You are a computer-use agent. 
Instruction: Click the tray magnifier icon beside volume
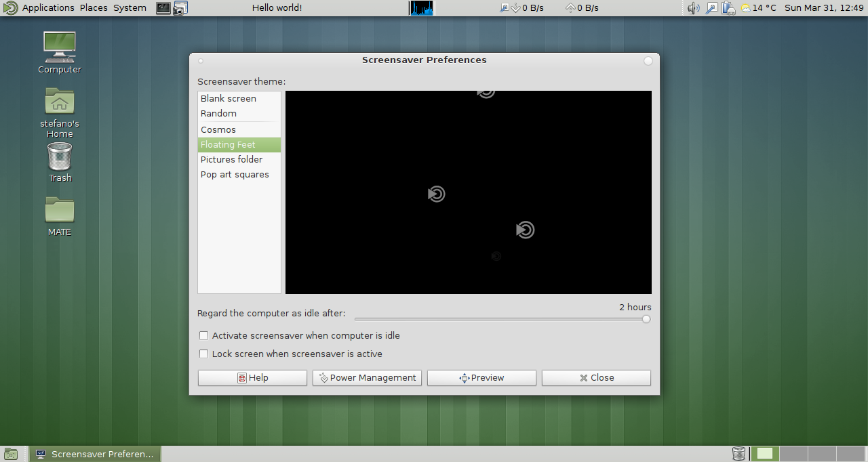click(711, 8)
